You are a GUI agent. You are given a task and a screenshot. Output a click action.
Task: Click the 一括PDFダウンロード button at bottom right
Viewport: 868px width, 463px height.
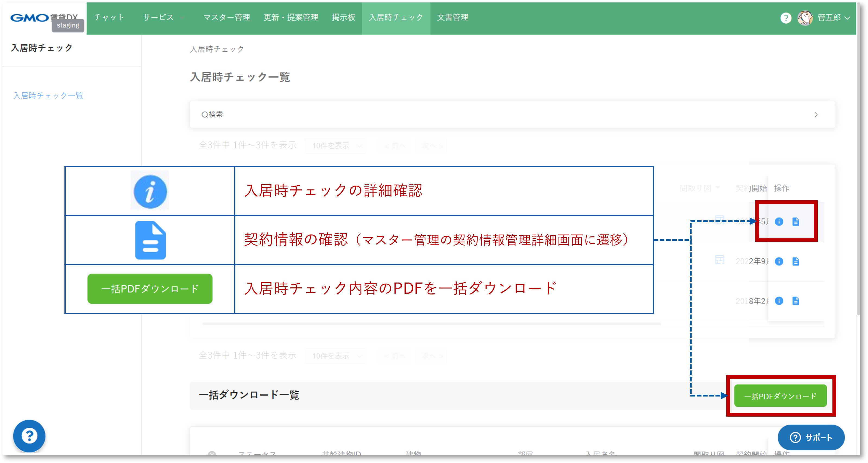point(780,396)
